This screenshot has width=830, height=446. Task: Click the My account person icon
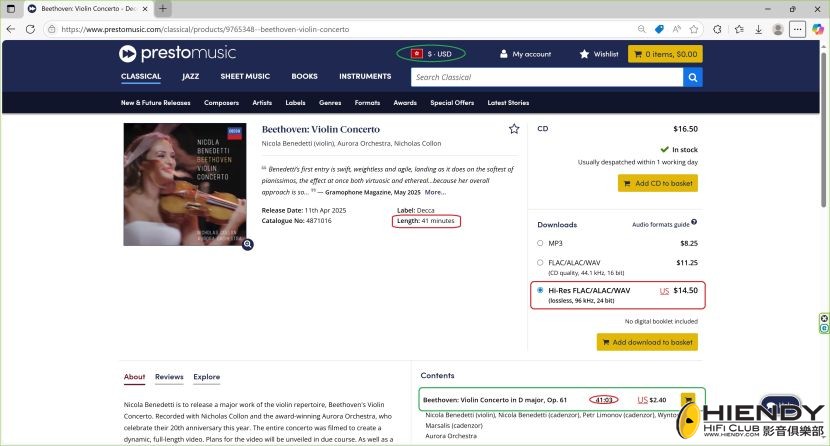503,54
